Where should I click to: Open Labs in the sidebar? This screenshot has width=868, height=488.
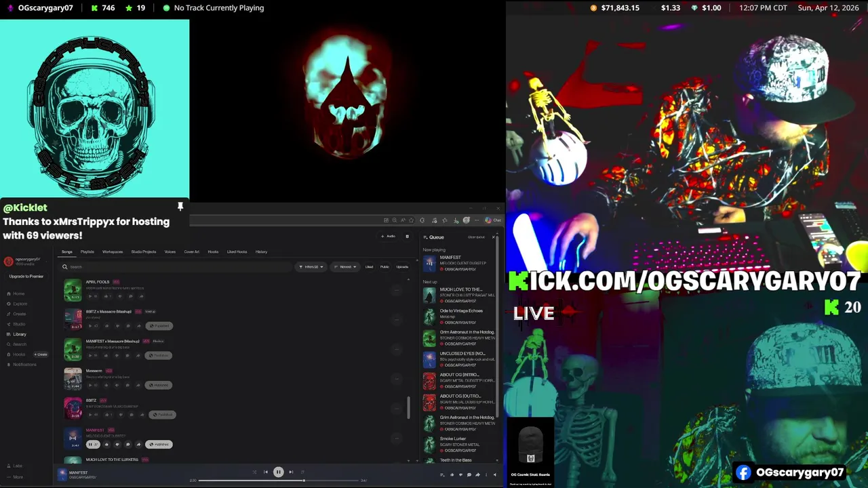tap(15, 466)
